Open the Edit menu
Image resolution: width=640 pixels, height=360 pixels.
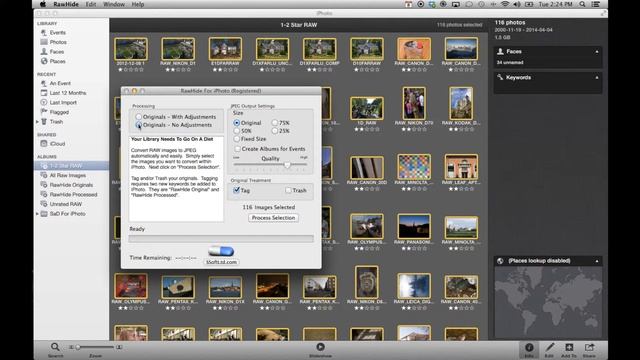pyautogui.click(x=91, y=4)
